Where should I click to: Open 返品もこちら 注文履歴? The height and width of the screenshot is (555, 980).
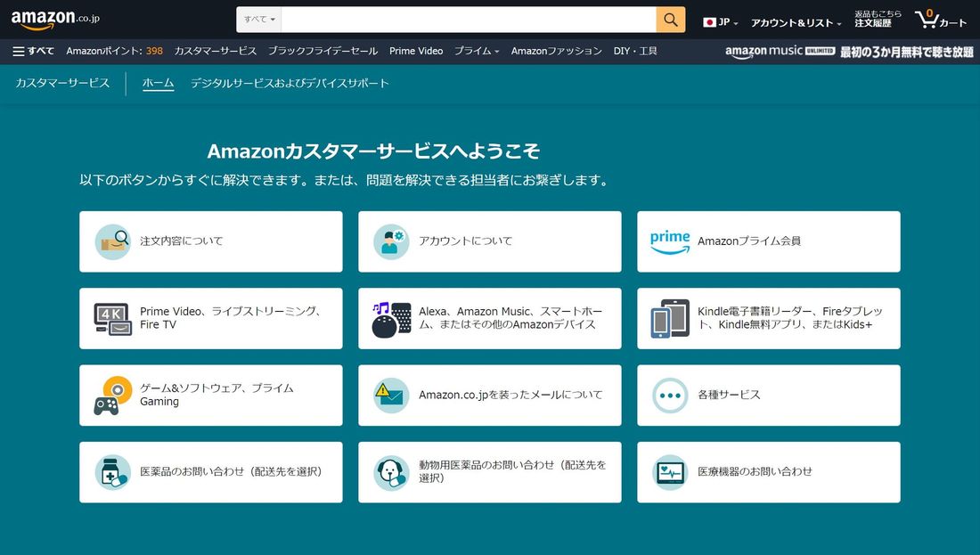878,19
